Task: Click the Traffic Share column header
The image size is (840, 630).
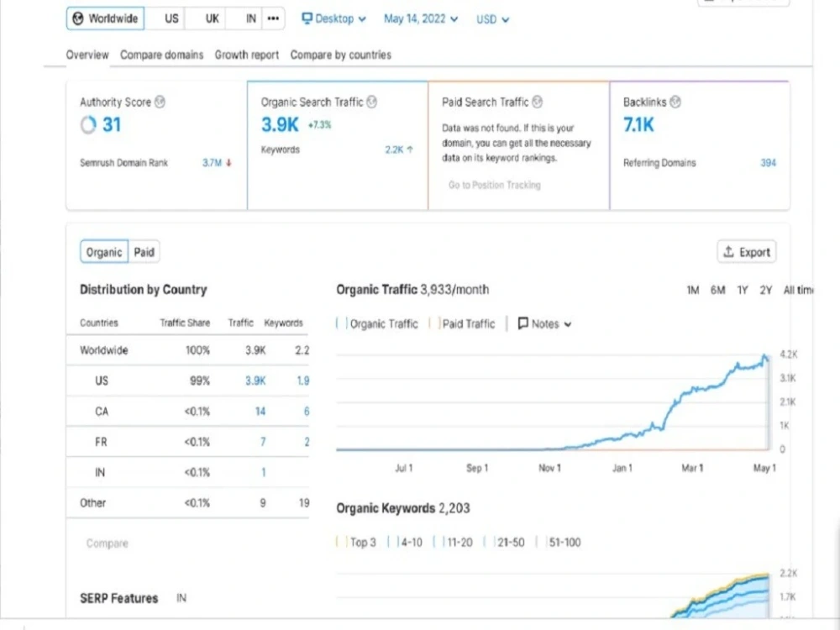Action: (x=185, y=323)
